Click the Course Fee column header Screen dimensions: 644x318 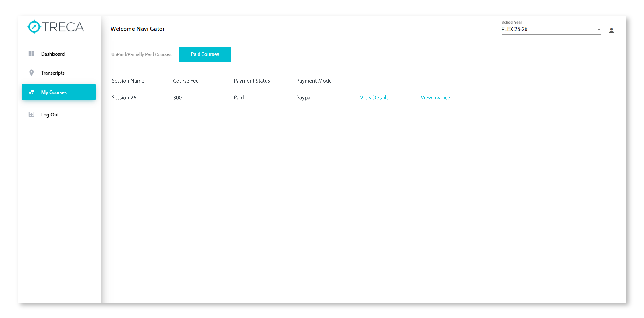(x=186, y=81)
